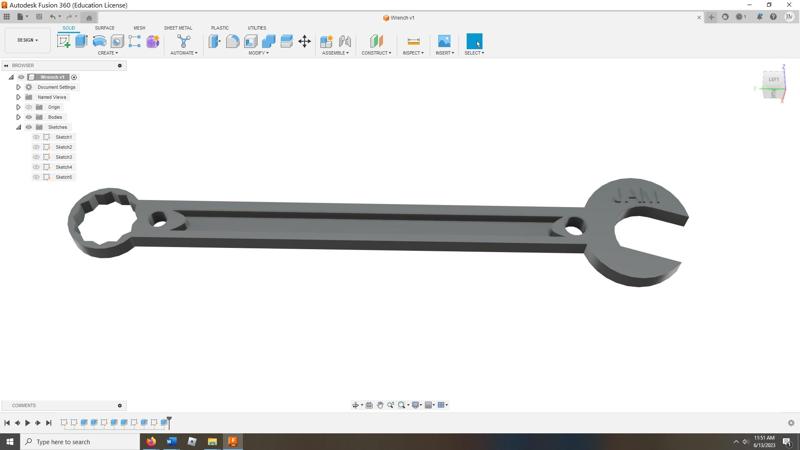Open the MODIFY dropdown menu
Viewport: 800px width, 450px height.
(258, 53)
